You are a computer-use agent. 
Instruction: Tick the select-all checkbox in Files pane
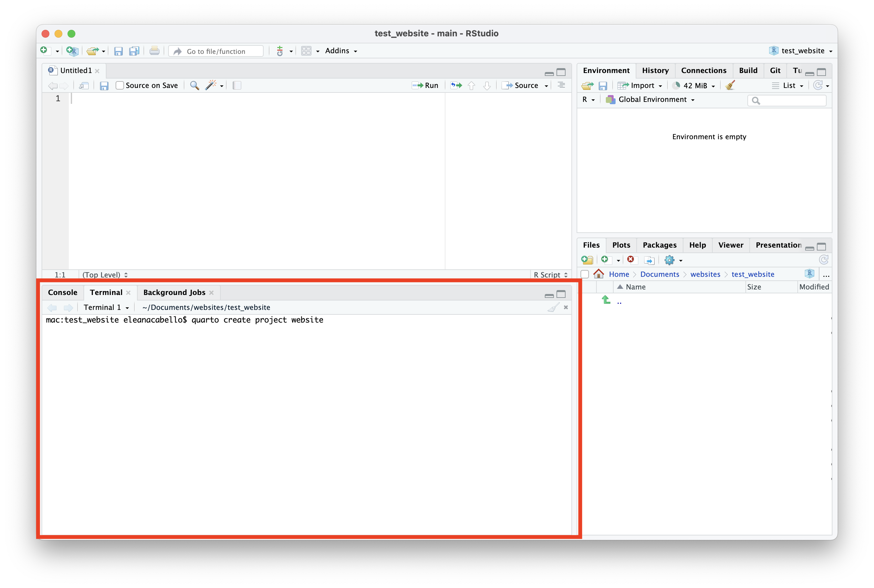tap(584, 274)
